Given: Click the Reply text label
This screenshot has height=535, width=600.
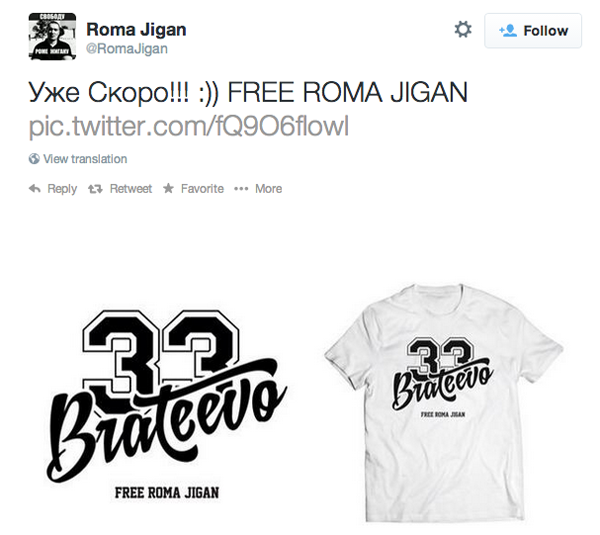Looking at the screenshot, I should coord(62,189).
